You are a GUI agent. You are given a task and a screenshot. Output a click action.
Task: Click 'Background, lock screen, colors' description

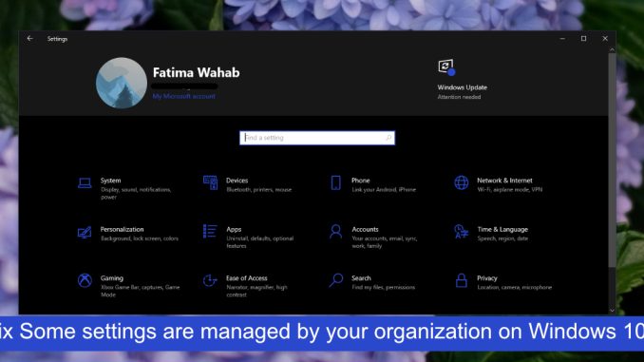[x=140, y=238]
